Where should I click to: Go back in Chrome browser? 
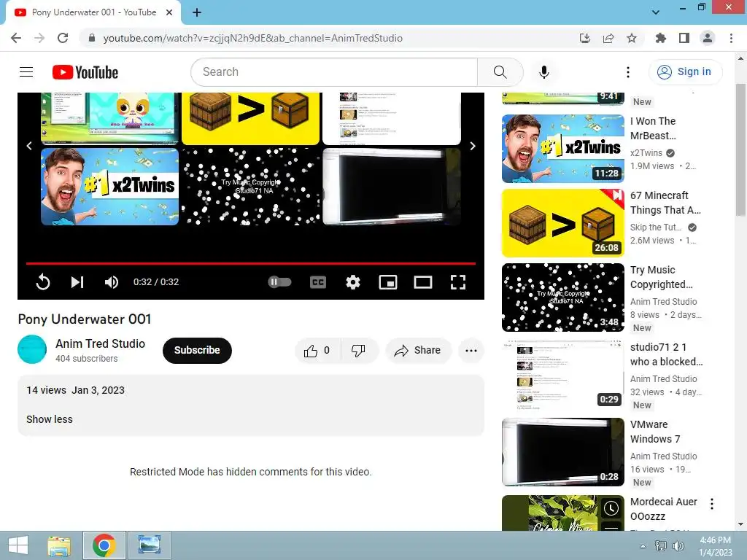[x=16, y=38]
